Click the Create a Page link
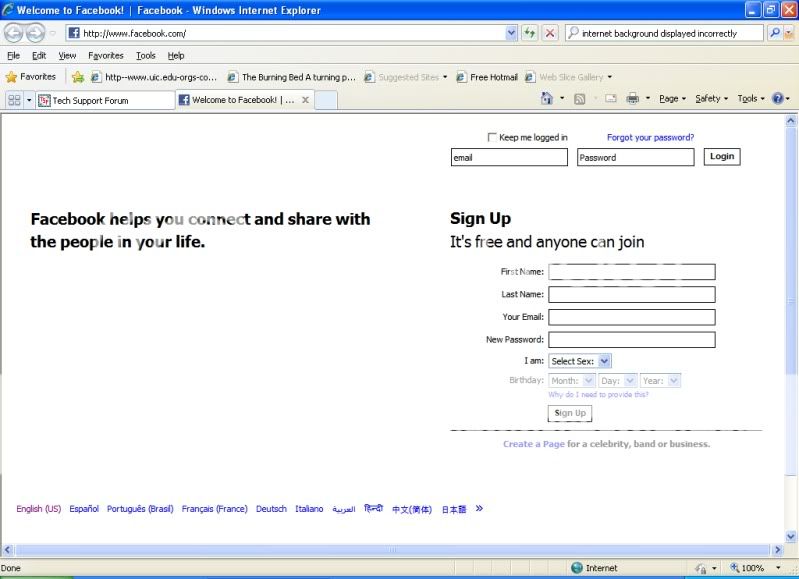The image size is (799, 579). click(x=534, y=444)
